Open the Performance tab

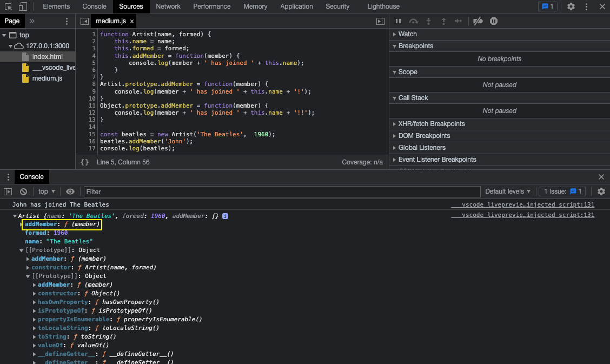211,6
